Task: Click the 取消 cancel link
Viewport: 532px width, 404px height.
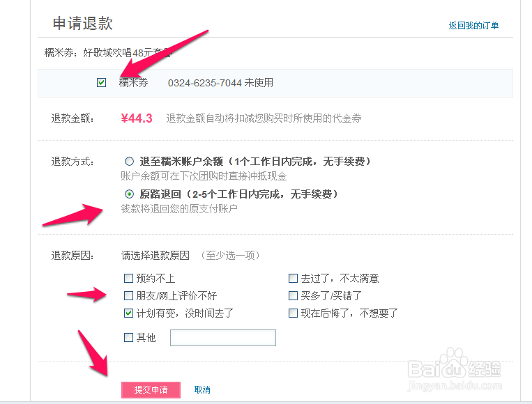Action: 202,390
